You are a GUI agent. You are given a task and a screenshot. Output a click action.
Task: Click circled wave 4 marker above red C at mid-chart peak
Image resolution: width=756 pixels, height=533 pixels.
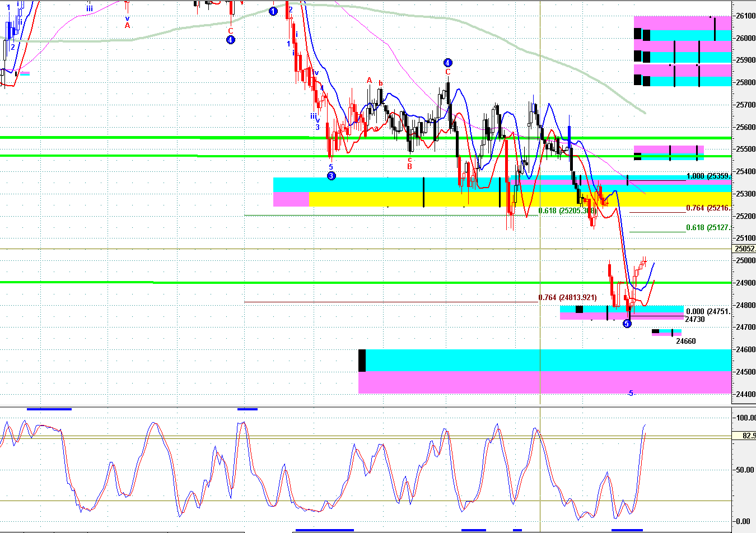point(447,63)
